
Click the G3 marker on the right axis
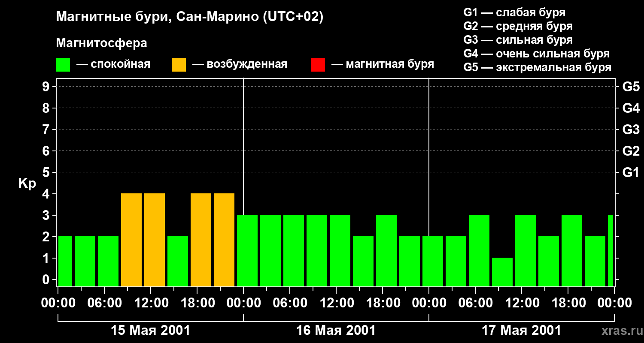pos(631,129)
